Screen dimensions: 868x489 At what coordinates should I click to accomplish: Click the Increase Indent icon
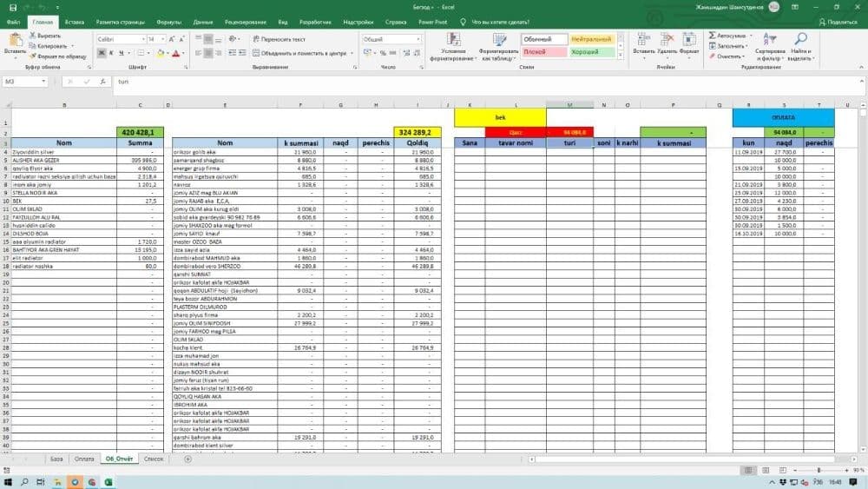coord(242,53)
